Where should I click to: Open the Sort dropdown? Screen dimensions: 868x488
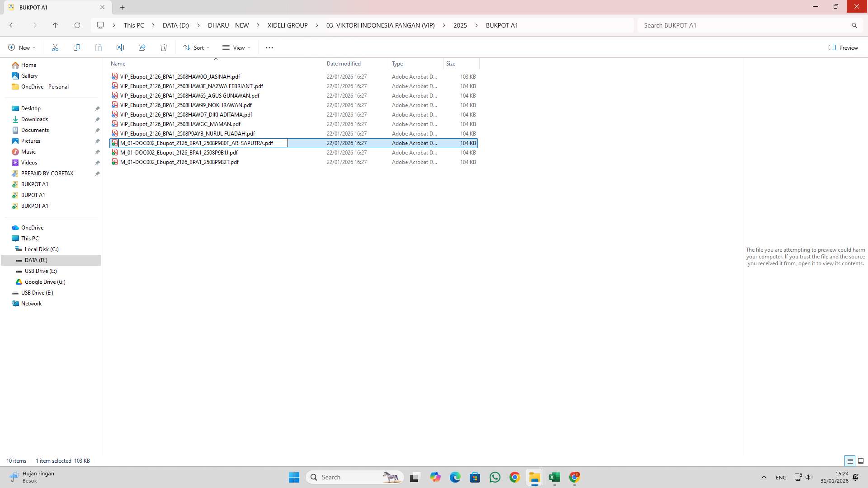coord(196,47)
